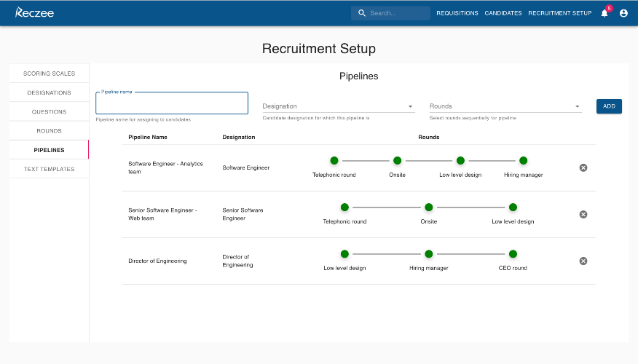Go to the Reczee logo home

(34, 12)
